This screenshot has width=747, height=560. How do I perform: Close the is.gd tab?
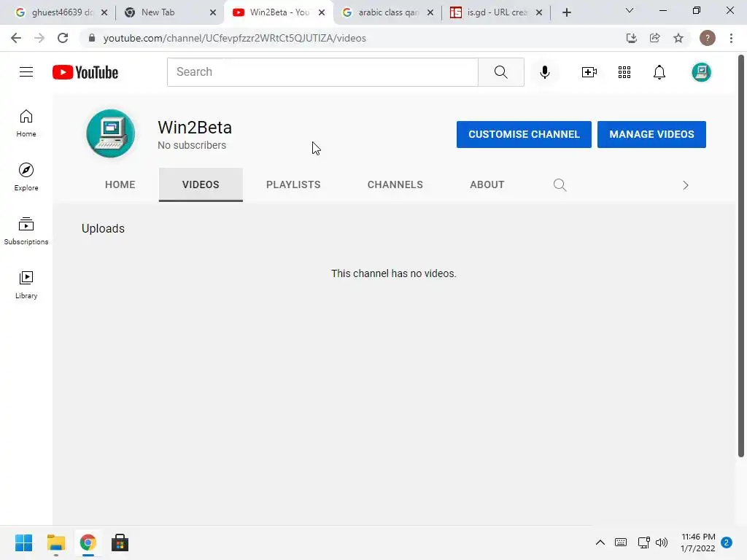coord(539,12)
